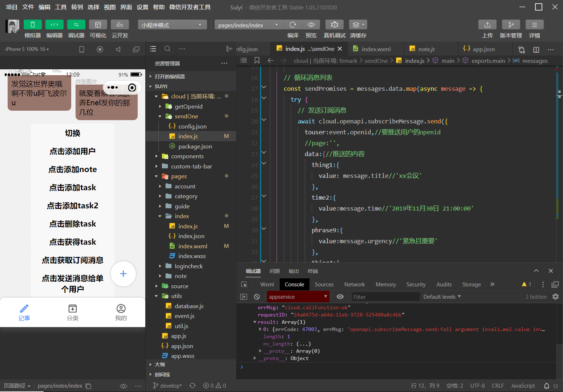Open the 微信开发者工具 menu
Image resolution: width=563 pixels, height=392 pixels.
pyautogui.click(x=190, y=7)
